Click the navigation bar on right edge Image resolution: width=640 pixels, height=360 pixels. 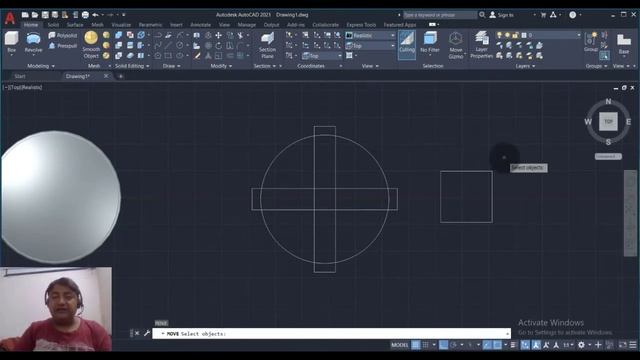click(x=630, y=213)
